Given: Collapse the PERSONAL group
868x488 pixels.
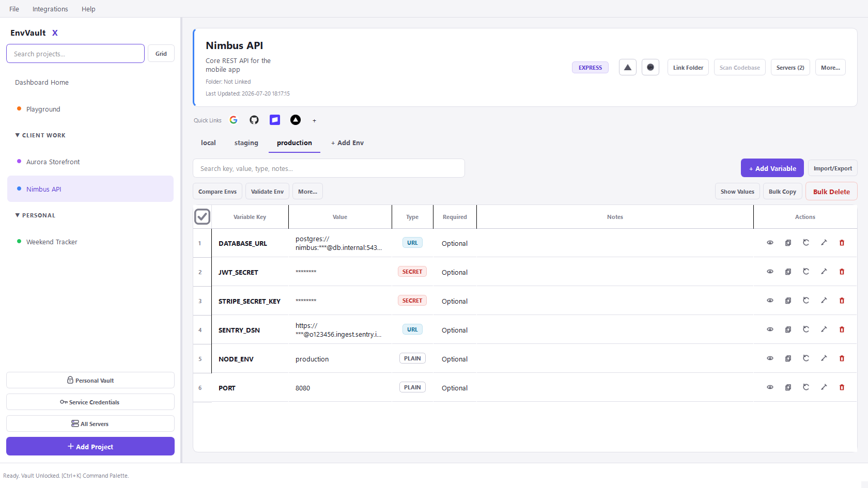Looking at the screenshot, I should point(35,215).
